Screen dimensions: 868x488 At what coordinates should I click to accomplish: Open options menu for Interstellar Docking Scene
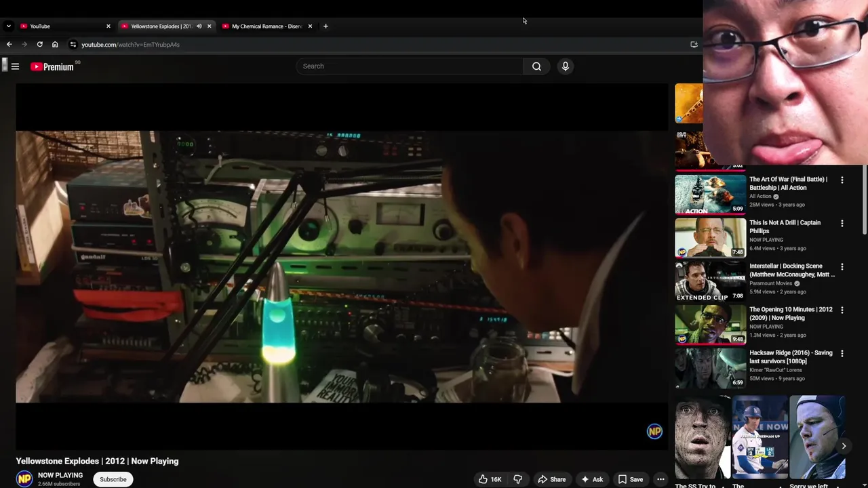[842, 267]
